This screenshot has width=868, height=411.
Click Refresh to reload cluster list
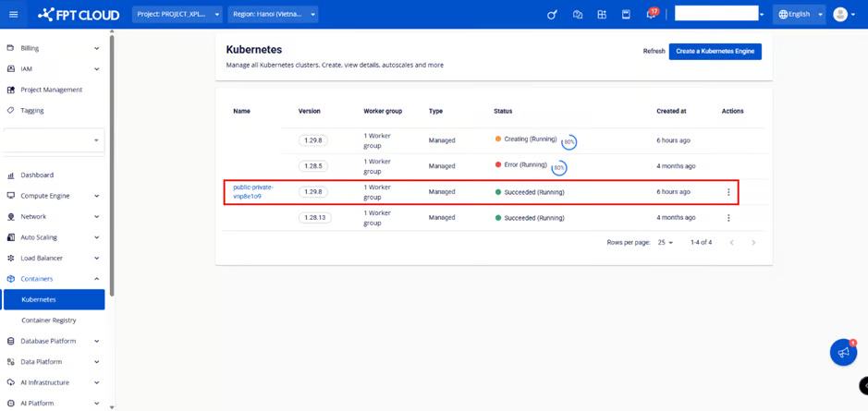[654, 52]
